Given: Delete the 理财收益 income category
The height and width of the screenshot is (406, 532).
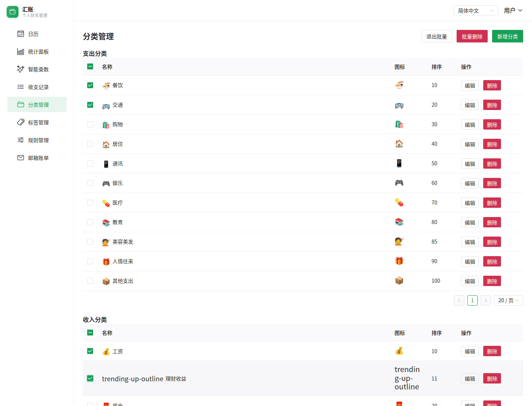Looking at the screenshot, I should coord(492,378).
